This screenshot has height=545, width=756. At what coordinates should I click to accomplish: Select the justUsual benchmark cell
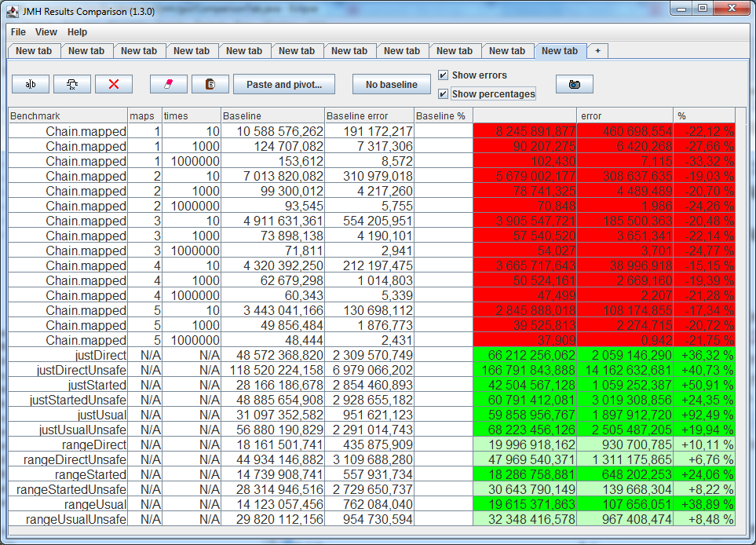click(68, 415)
